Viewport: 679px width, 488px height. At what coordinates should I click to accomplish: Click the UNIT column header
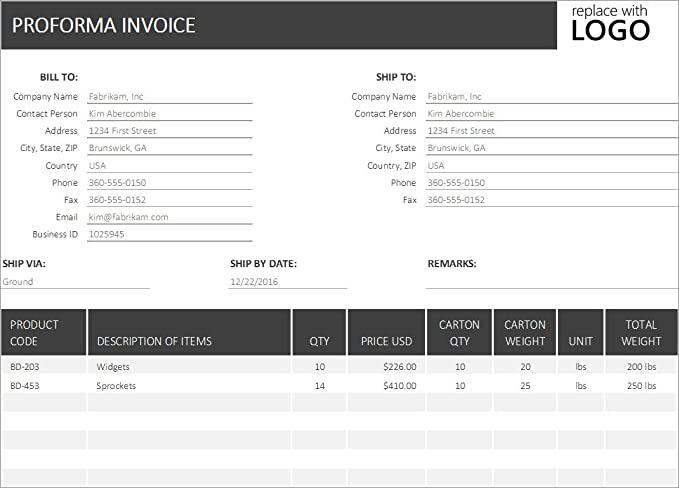[580, 332]
